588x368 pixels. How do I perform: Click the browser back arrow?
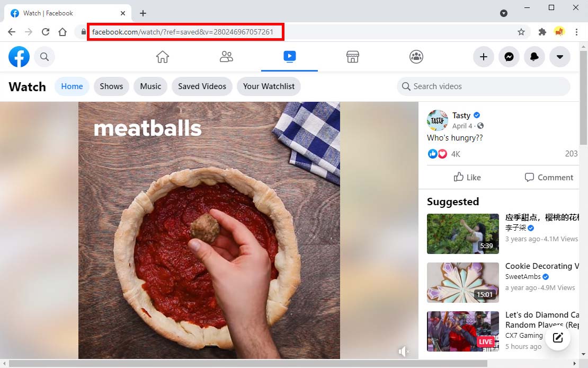[12, 32]
